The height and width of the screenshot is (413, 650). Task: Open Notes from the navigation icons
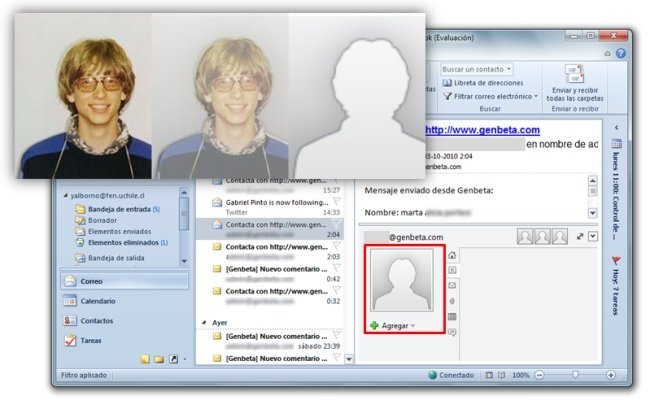(x=145, y=359)
